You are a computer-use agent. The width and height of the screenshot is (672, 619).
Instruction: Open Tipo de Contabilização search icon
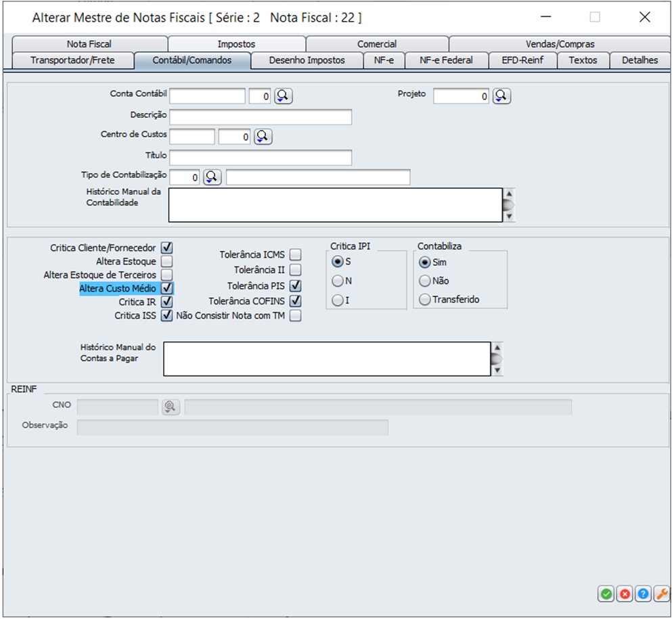(212, 177)
